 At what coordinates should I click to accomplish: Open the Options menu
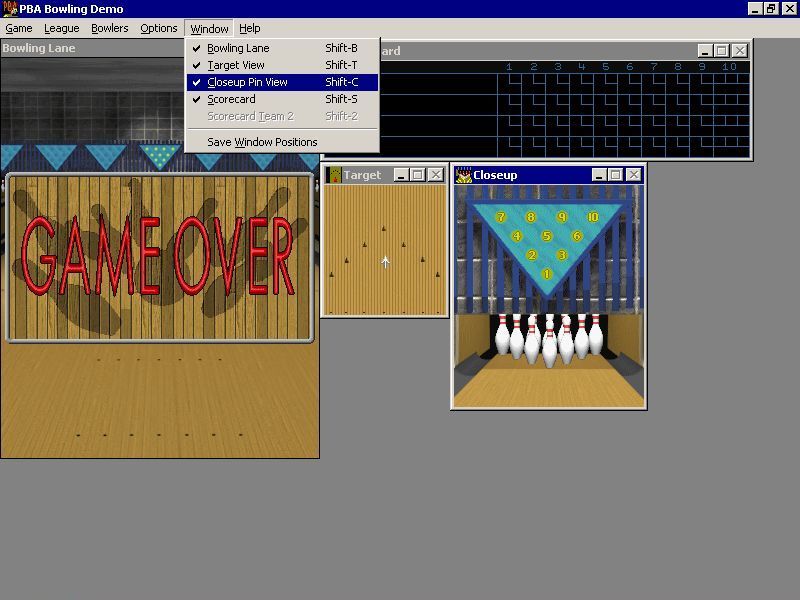pyautogui.click(x=159, y=29)
